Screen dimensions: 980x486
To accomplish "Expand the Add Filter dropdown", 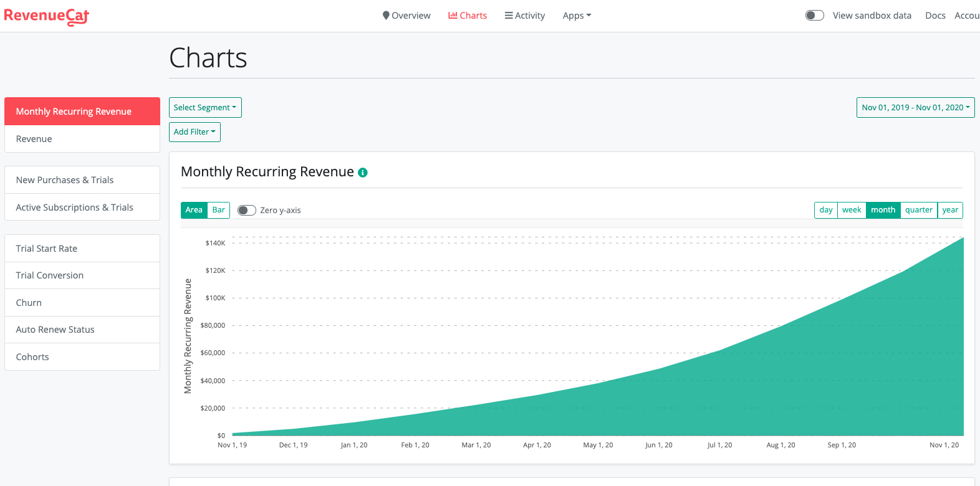I will [195, 132].
